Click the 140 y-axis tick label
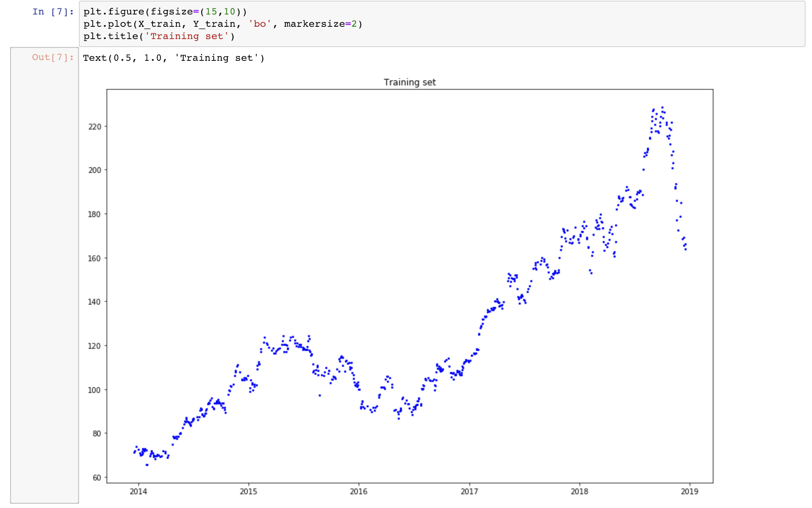This screenshot has height=508, width=812. [95, 302]
